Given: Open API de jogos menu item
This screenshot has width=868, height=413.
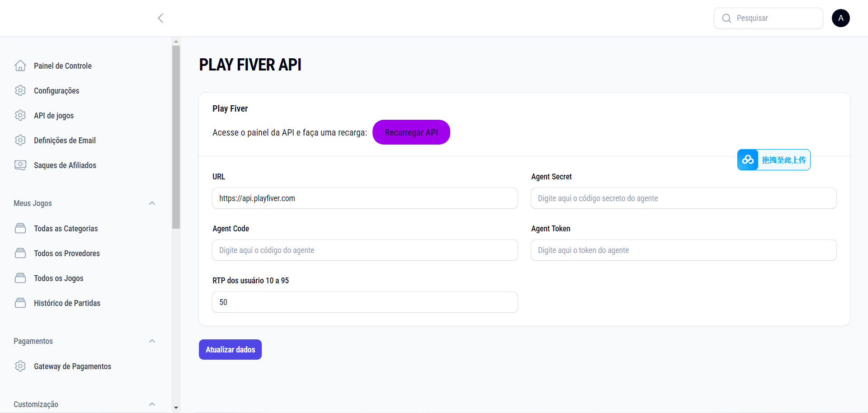Looking at the screenshot, I should coord(54,116).
